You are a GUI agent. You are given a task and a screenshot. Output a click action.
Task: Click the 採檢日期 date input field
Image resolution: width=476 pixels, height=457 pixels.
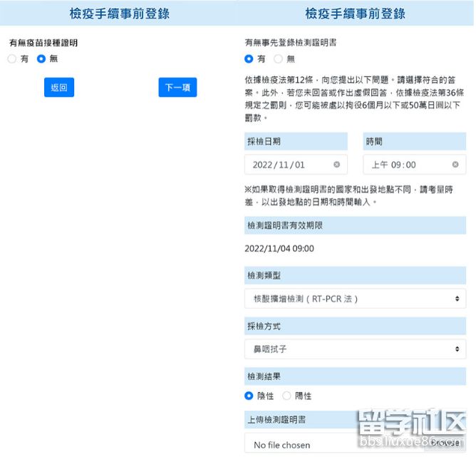click(x=289, y=165)
